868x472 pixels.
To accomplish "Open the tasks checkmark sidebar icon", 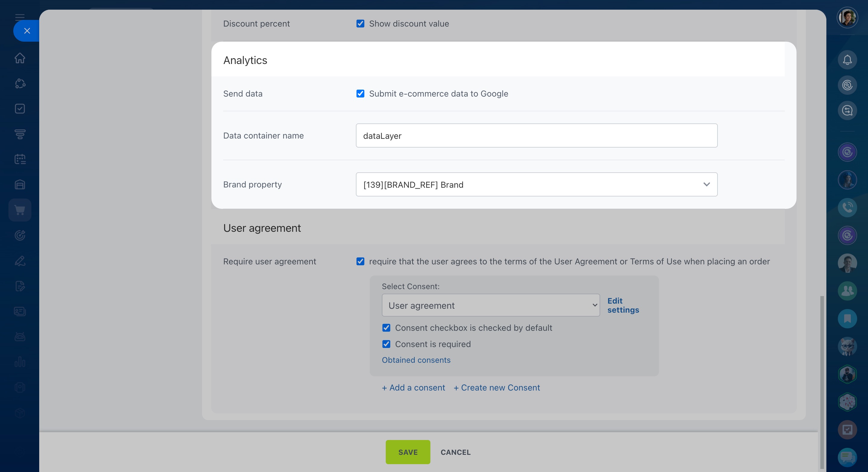I will pos(20,109).
